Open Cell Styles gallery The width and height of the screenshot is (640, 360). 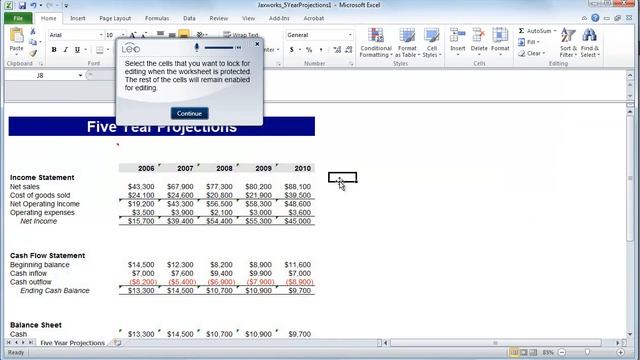tap(431, 43)
